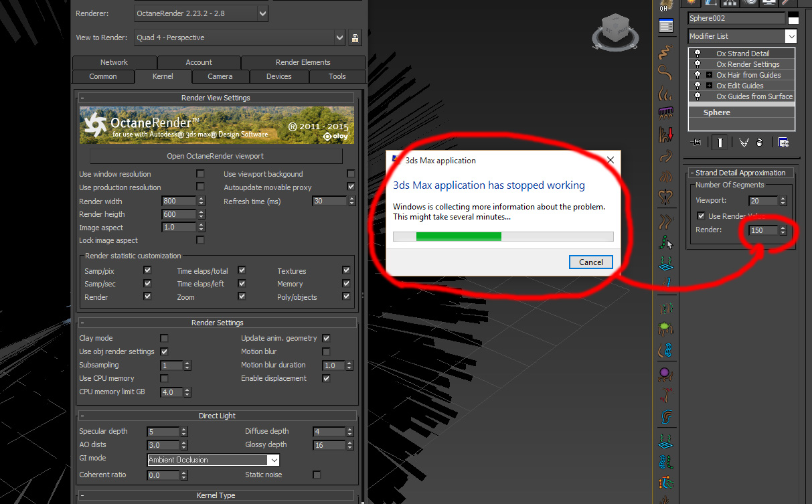The height and width of the screenshot is (504, 812).
Task: Uncheck Enable displacement checkbox
Action: click(326, 379)
